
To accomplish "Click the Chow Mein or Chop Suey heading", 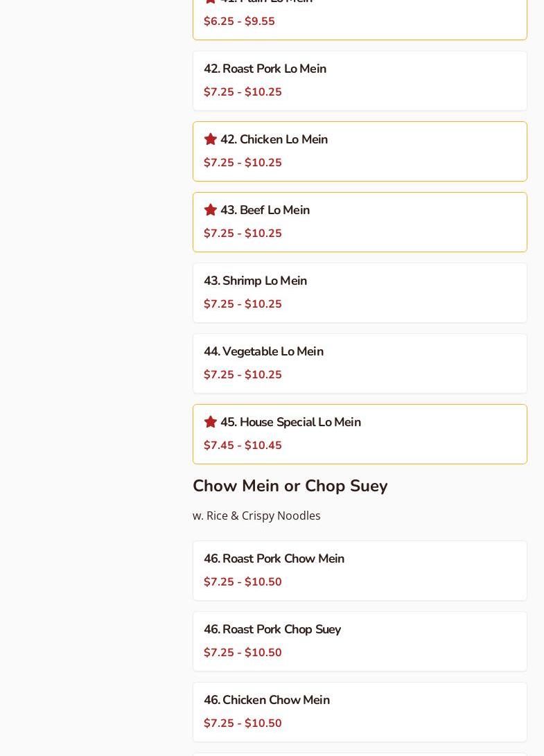I will pos(290,486).
